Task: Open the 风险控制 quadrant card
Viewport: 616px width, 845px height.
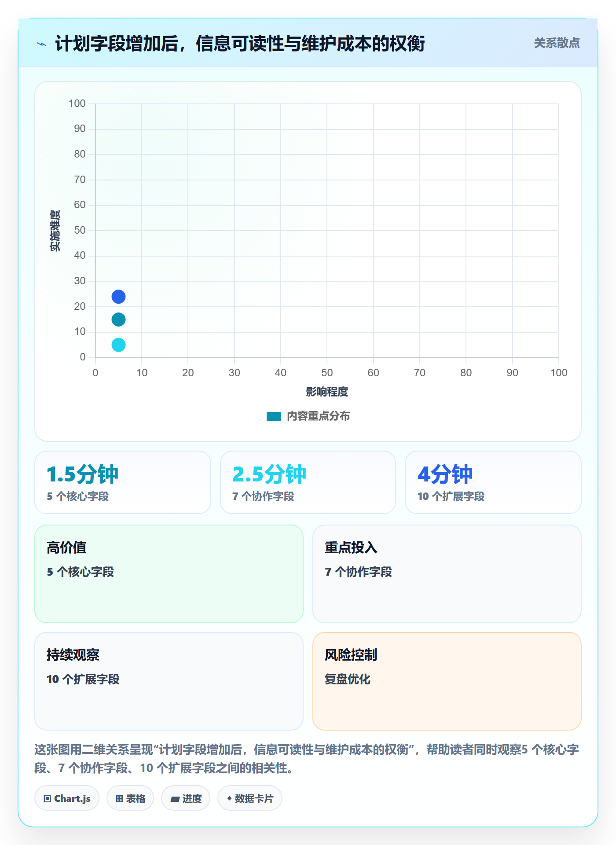Action: [x=447, y=681]
